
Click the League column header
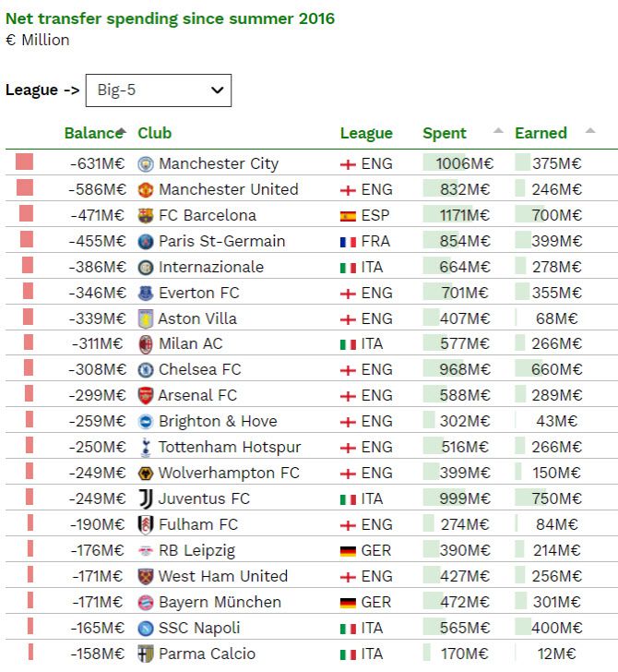(366, 133)
